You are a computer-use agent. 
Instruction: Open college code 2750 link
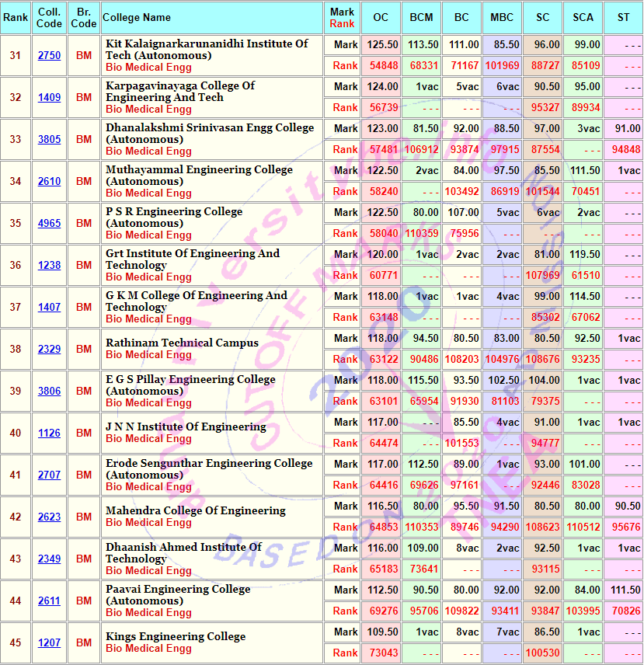pyautogui.click(x=49, y=56)
